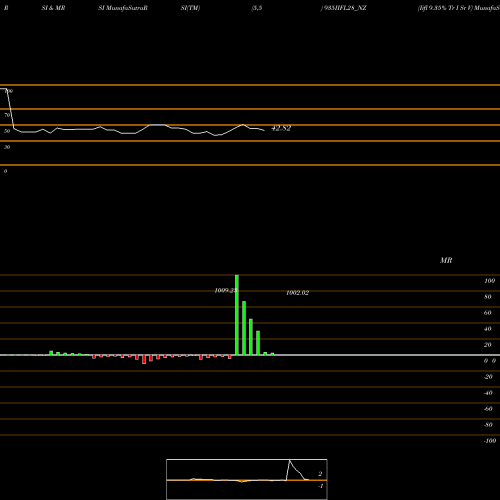Click the second-tallest green MR bar

coord(244,328)
